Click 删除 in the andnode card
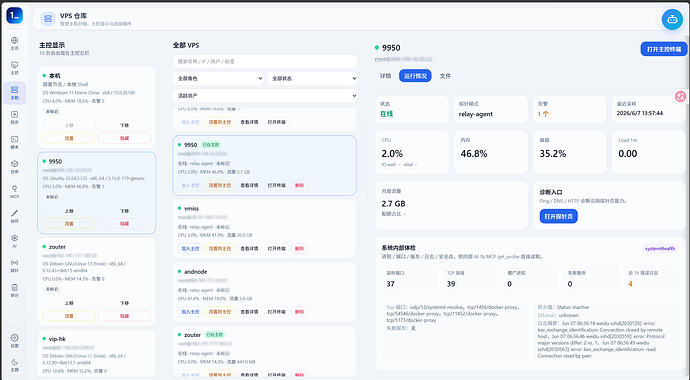 click(x=299, y=312)
